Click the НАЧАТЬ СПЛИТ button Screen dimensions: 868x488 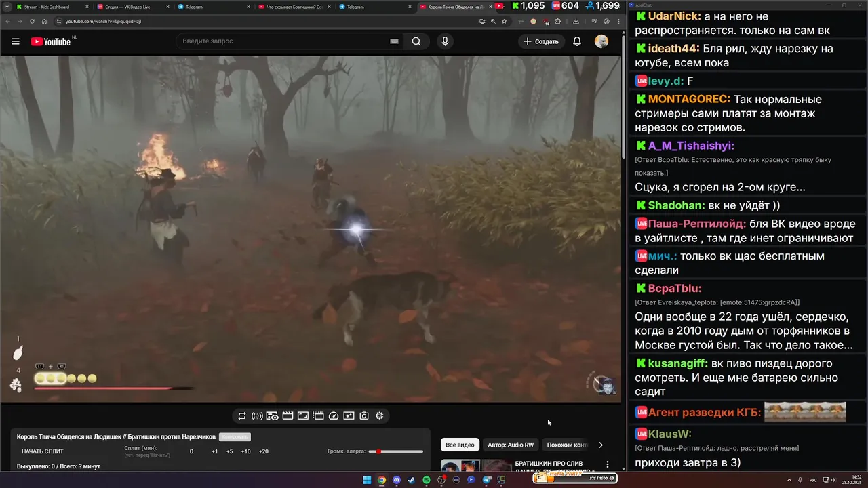tap(42, 451)
